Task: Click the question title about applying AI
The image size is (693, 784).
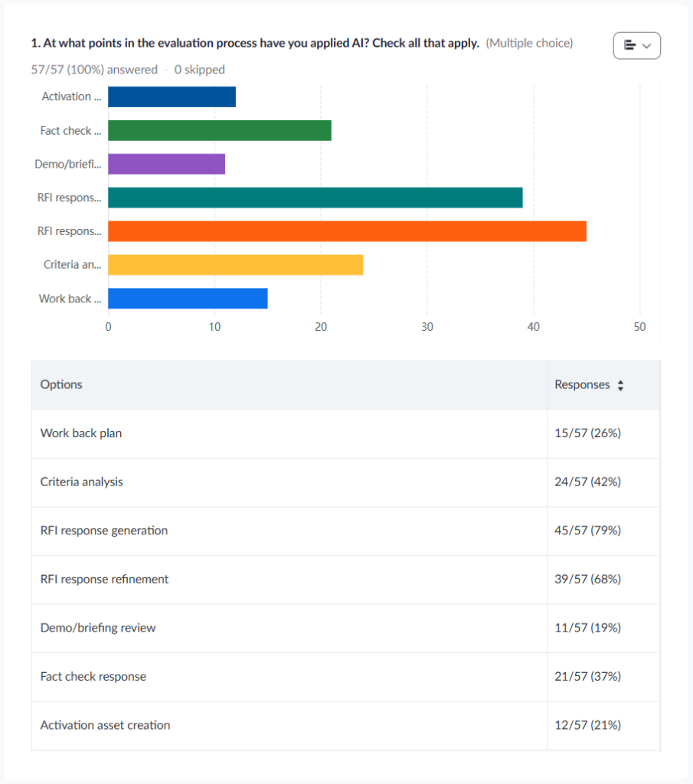Action: click(x=255, y=44)
